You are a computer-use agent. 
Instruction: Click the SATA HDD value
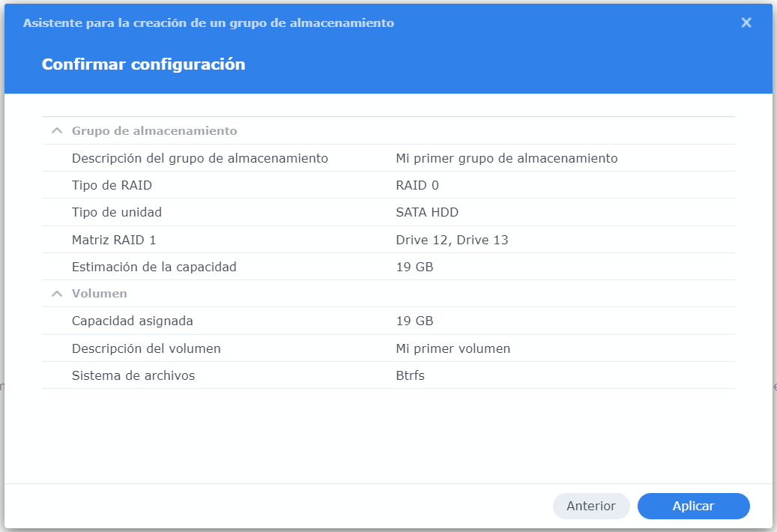pyautogui.click(x=426, y=212)
